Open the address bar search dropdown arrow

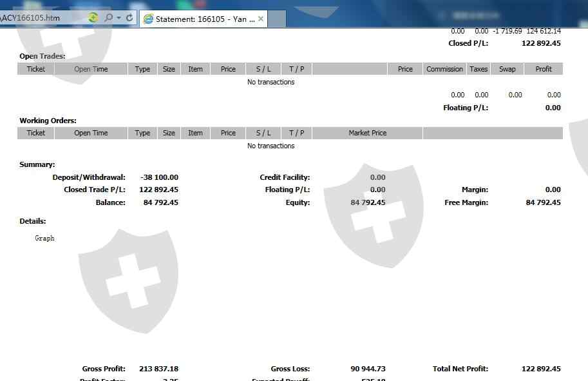(x=119, y=18)
